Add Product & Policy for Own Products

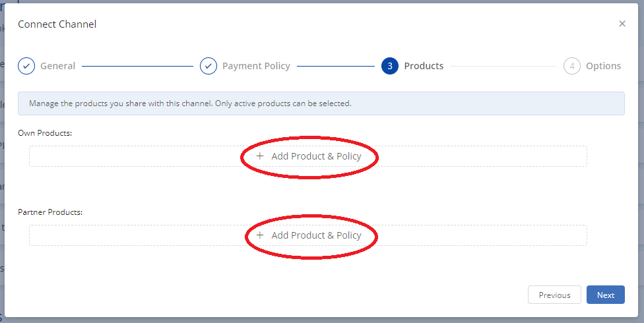316,156
